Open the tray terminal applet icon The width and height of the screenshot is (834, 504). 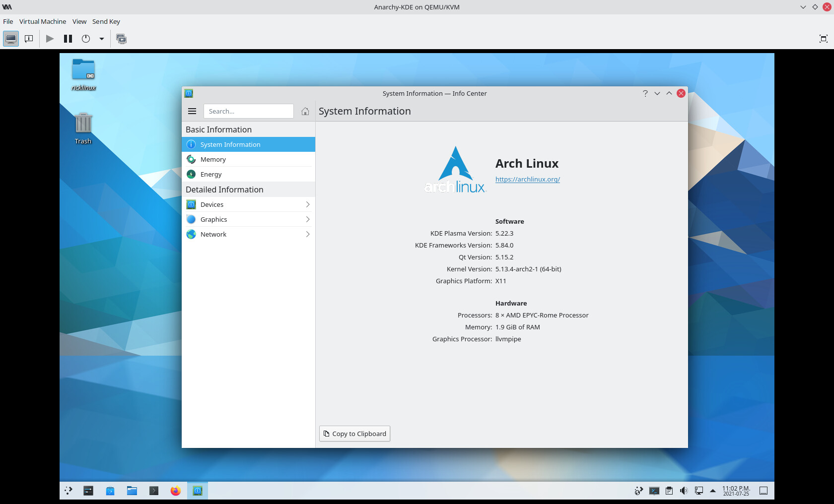pyautogui.click(x=654, y=491)
